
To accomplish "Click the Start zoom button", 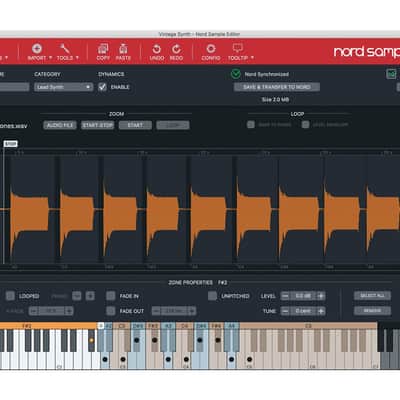I will point(135,125).
